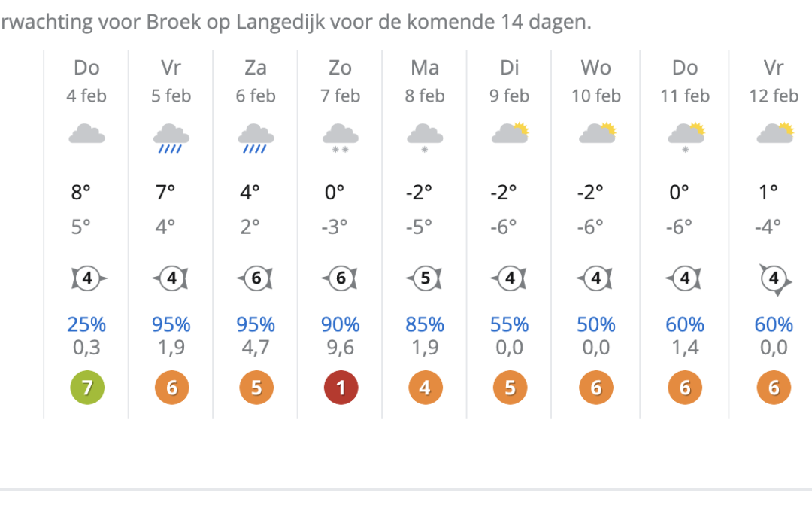Select the red rating badge 1 under Zo 7 feb
The image size is (812, 508).
(340, 387)
